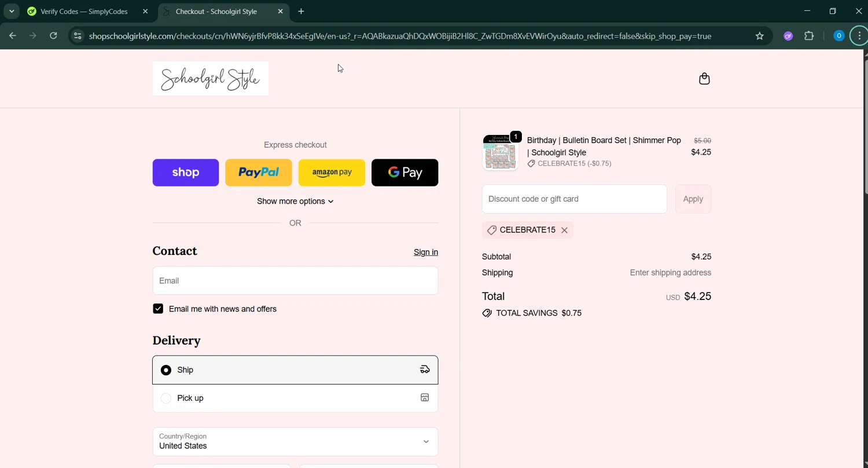Click the shipping truck icon in Ship option
This screenshot has width=868, height=468.
pos(425,370)
